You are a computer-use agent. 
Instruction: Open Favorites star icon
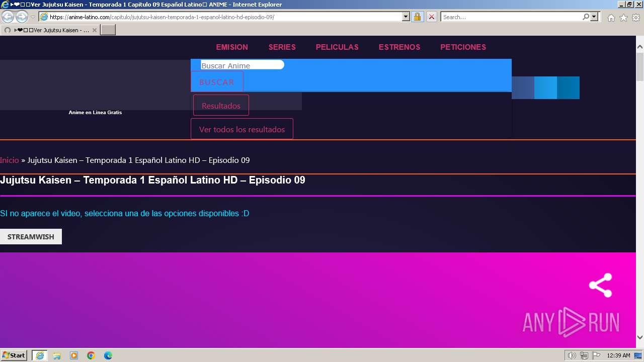[x=623, y=18]
